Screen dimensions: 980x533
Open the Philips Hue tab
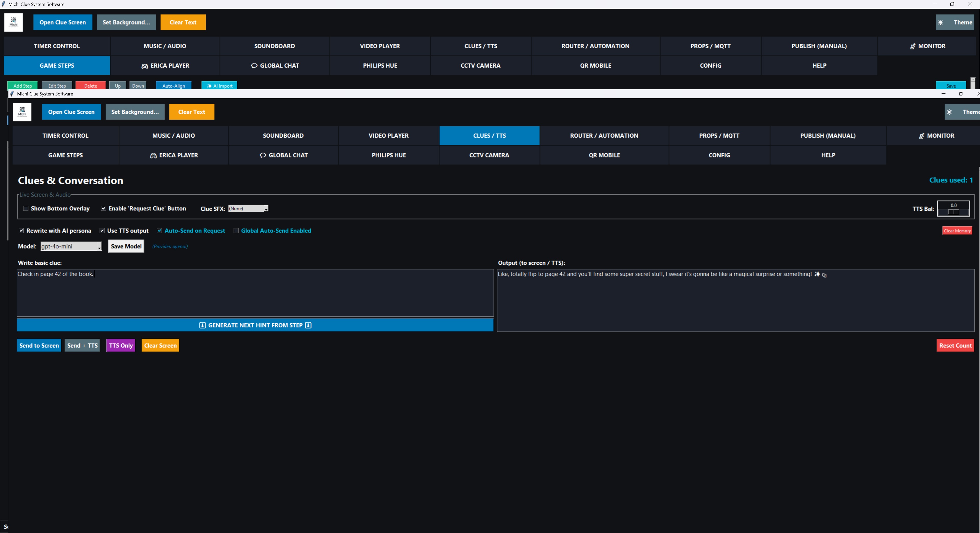(x=388, y=155)
